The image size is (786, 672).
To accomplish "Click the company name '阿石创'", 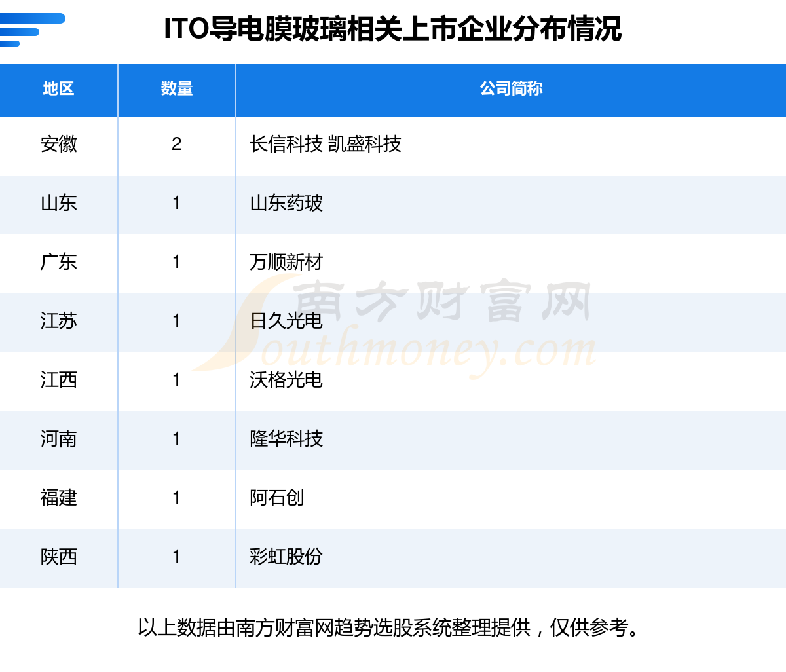I will 277,498.
